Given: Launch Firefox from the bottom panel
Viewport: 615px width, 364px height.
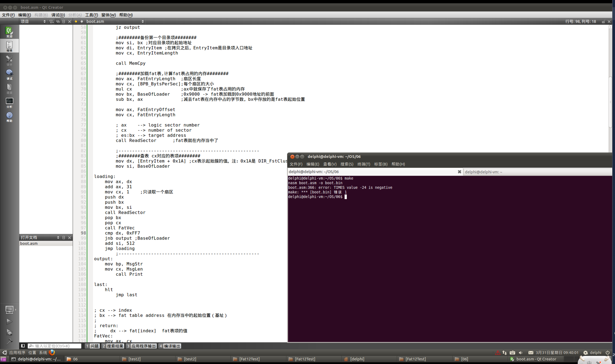Looking at the screenshot, I should click(x=52, y=352).
